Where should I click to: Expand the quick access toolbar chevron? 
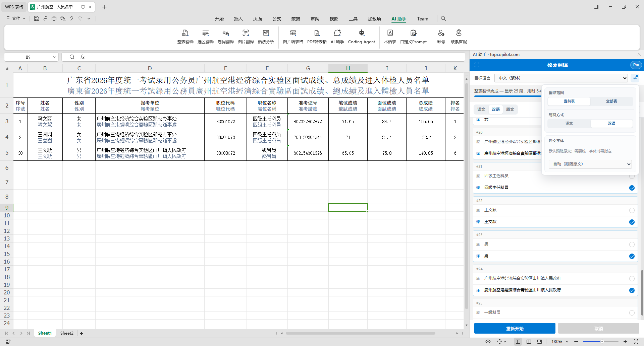pyautogui.click(x=89, y=18)
